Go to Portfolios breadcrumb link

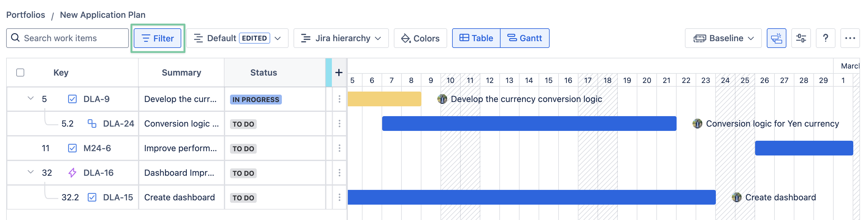point(25,15)
